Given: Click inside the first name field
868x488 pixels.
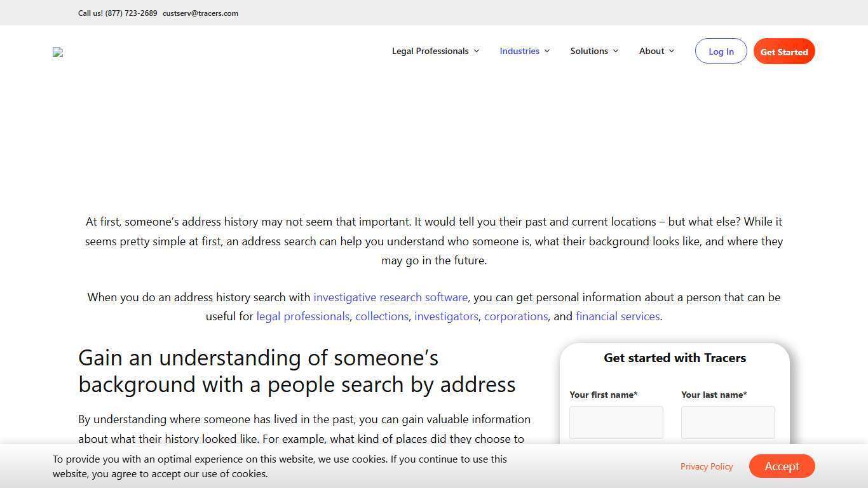Looking at the screenshot, I should [616, 422].
